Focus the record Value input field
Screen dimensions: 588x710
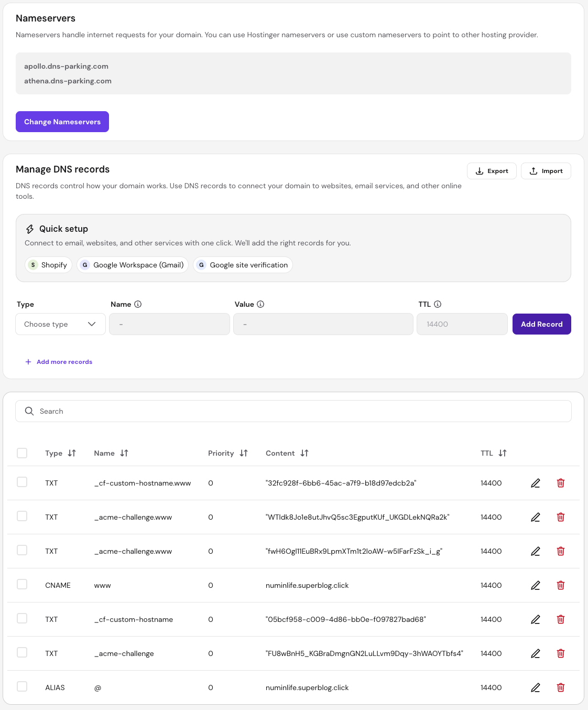pos(323,324)
